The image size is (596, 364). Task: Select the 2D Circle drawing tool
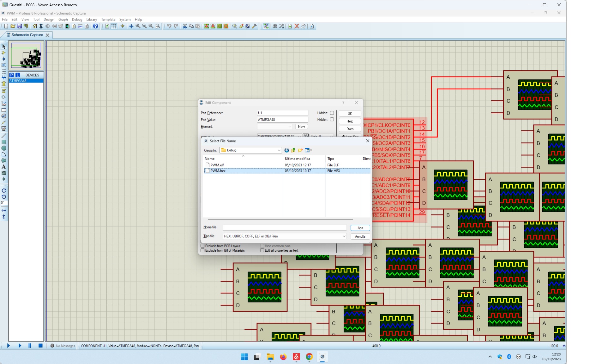[4, 148]
